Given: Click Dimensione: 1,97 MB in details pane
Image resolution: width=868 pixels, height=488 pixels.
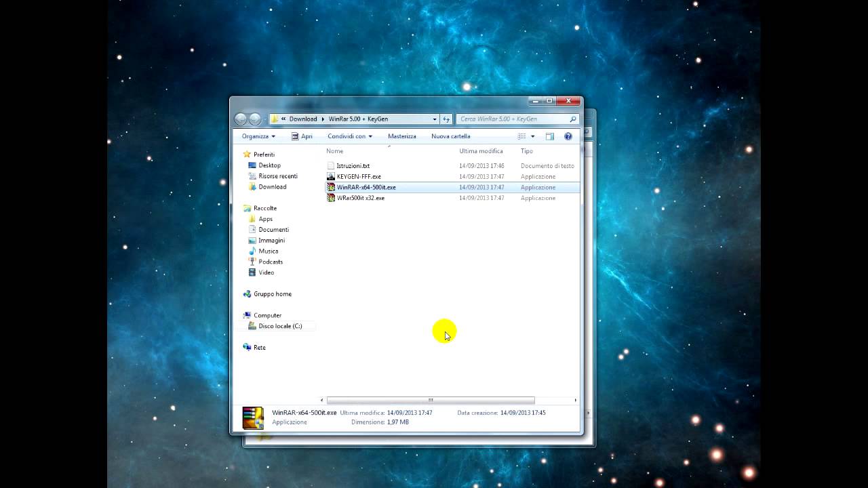Looking at the screenshot, I should [x=380, y=422].
